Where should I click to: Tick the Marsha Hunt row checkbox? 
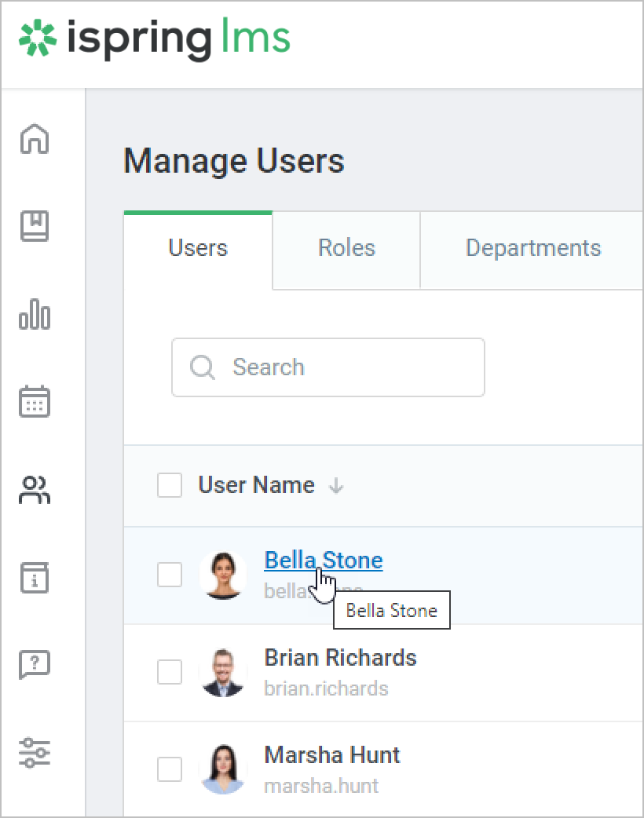click(x=170, y=769)
